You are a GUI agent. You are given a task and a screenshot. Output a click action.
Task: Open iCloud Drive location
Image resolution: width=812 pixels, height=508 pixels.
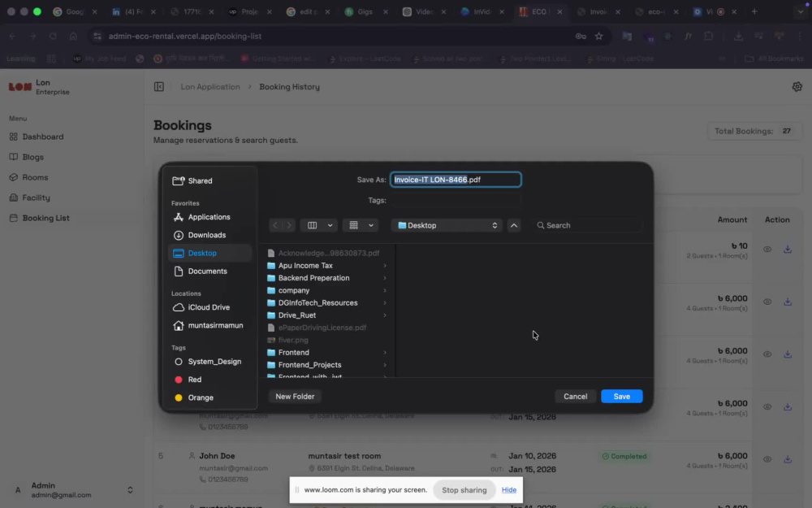[x=209, y=307]
